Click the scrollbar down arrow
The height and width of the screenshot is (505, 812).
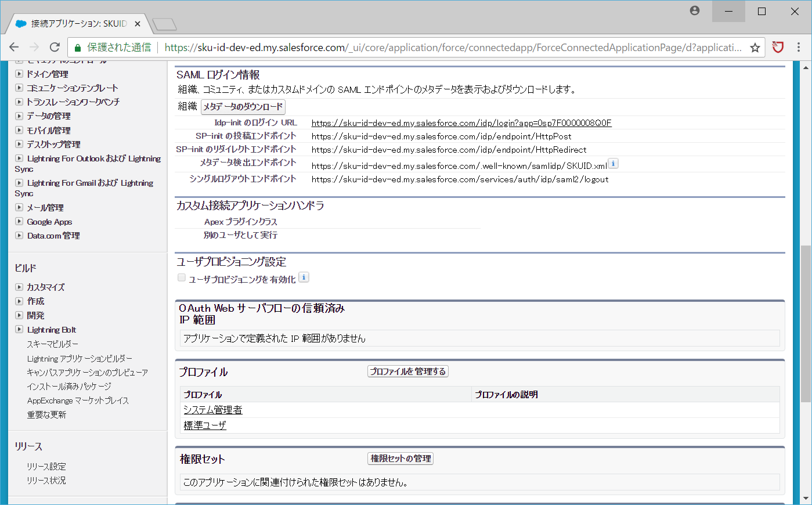coord(806,499)
